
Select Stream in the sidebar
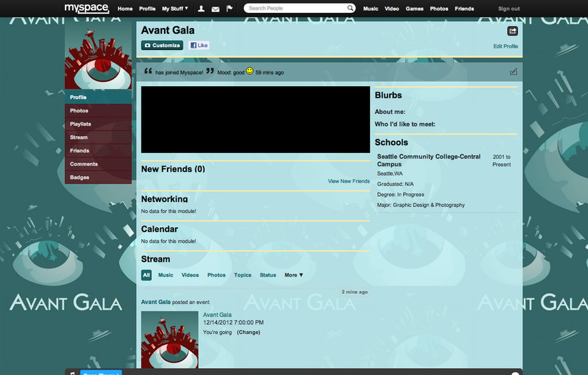point(98,137)
